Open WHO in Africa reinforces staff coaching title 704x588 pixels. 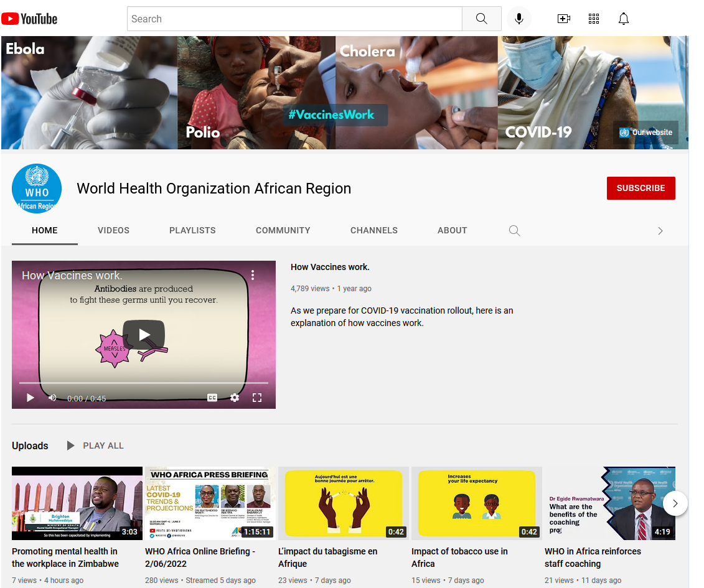tap(593, 558)
